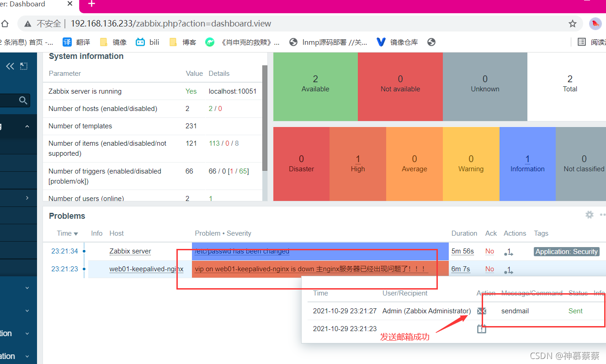Click the web01-keepalived-nginx host link
The height and width of the screenshot is (364, 606).
click(x=146, y=269)
